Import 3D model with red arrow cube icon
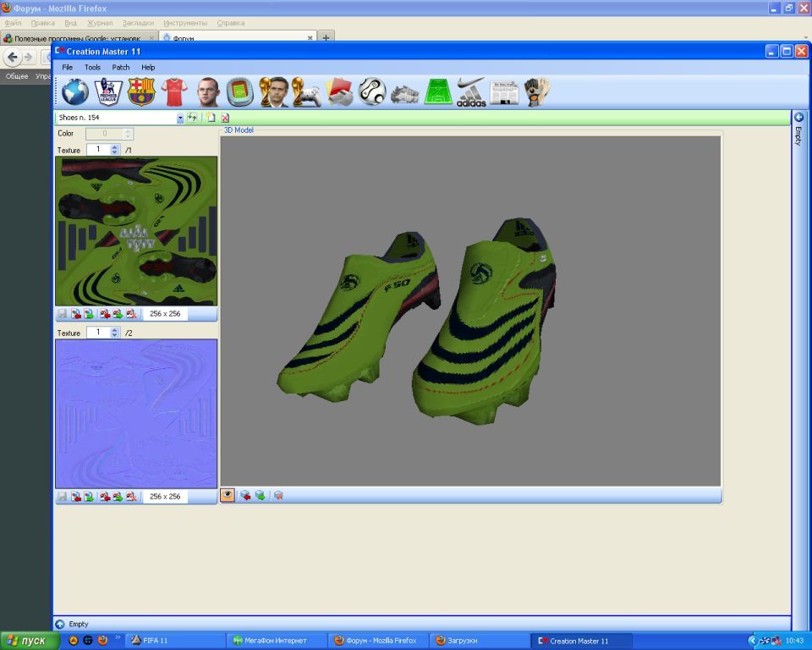Screen dimensions: 812x650 click(x=245, y=495)
